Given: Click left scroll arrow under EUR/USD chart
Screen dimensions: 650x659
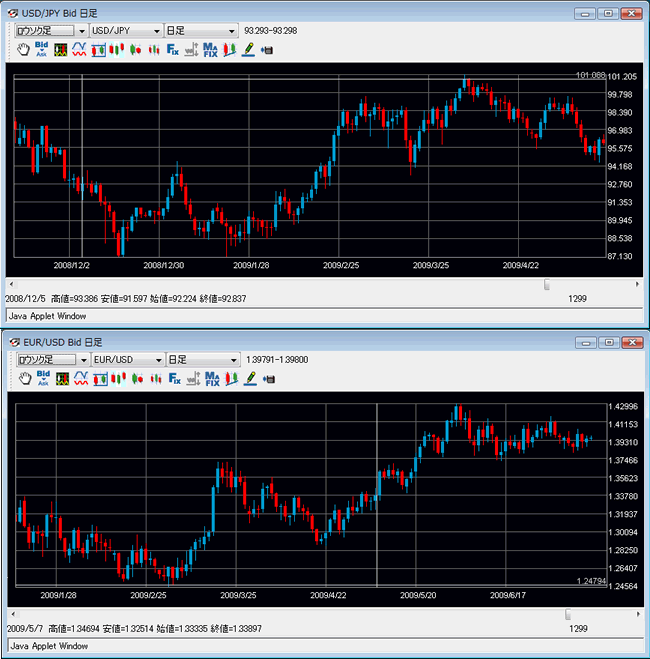Looking at the screenshot, I should [13, 614].
